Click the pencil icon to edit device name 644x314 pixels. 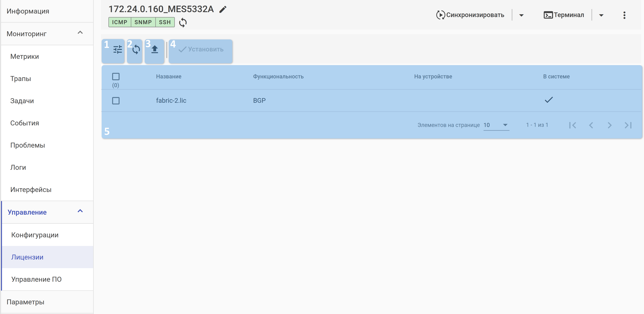[223, 9]
